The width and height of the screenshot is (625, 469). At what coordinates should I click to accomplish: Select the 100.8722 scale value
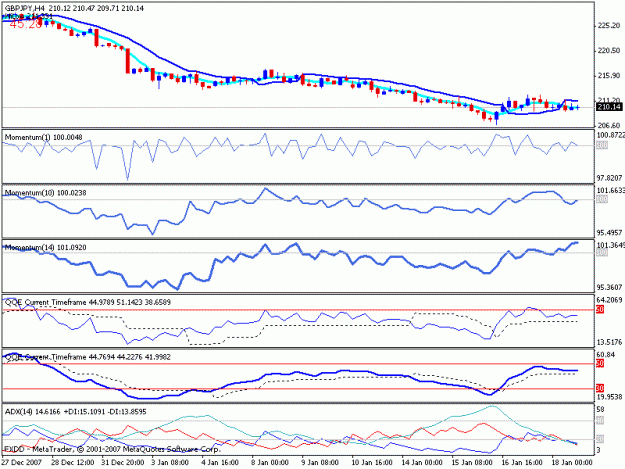(611, 135)
